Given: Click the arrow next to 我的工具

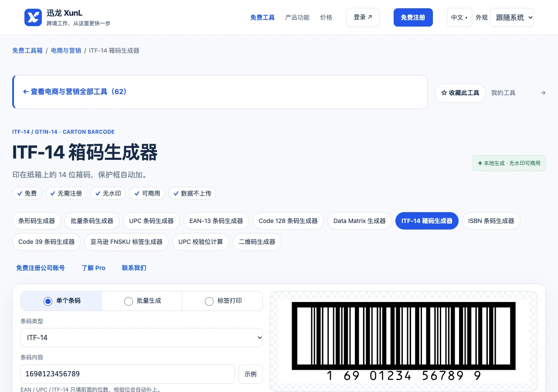Looking at the screenshot, I should 543,93.
